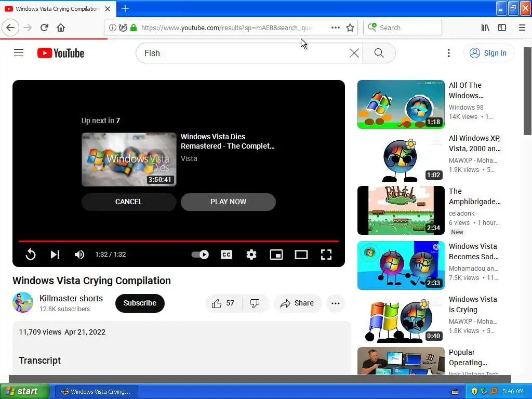Open the on-screen keyboard tray icon

pos(455,392)
